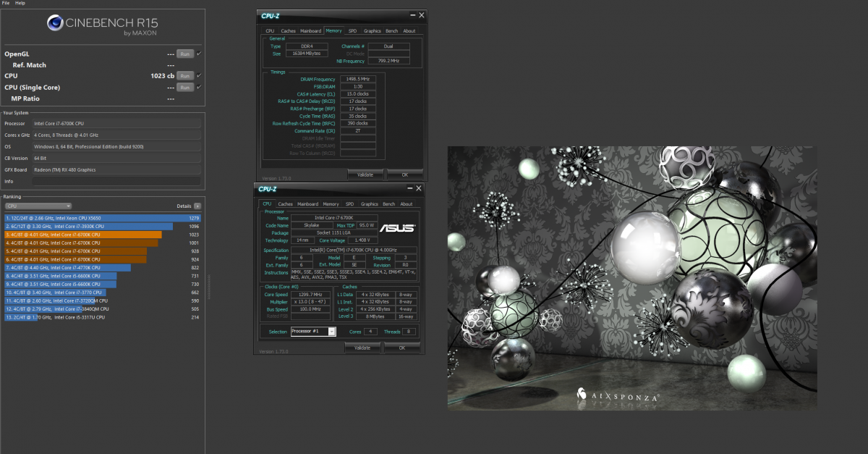Minimize the lower CPU-Z processor window

[409, 188]
